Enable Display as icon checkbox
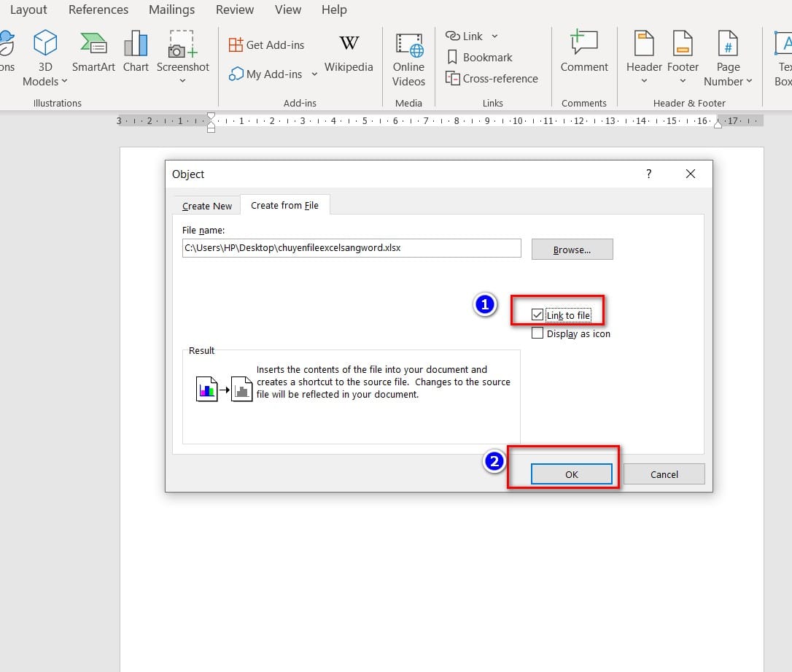Image resolution: width=792 pixels, height=672 pixels. coord(537,333)
